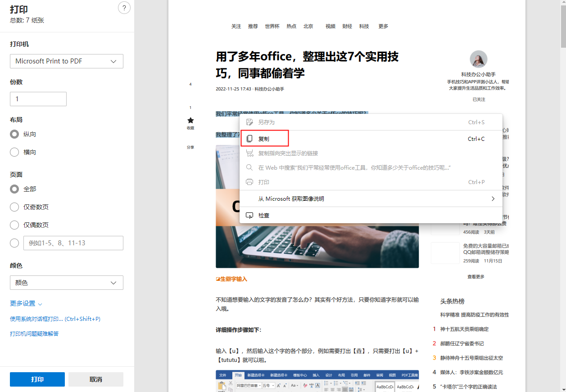Click the 收藏 star icon in sidebar
The height and width of the screenshot is (392, 566).
190,121
